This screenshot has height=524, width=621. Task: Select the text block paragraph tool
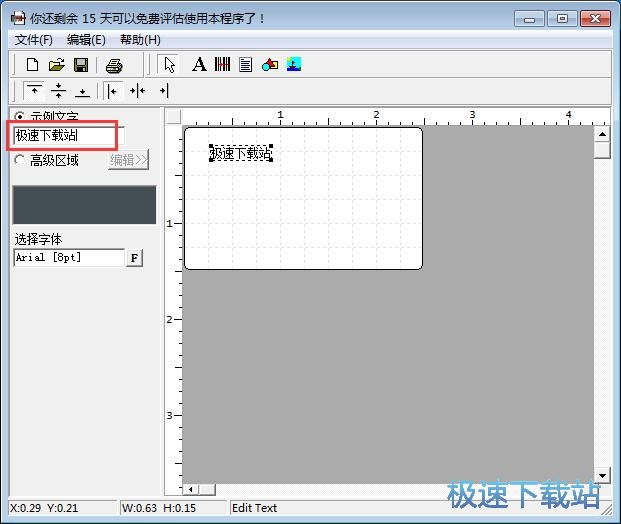tap(245, 65)
